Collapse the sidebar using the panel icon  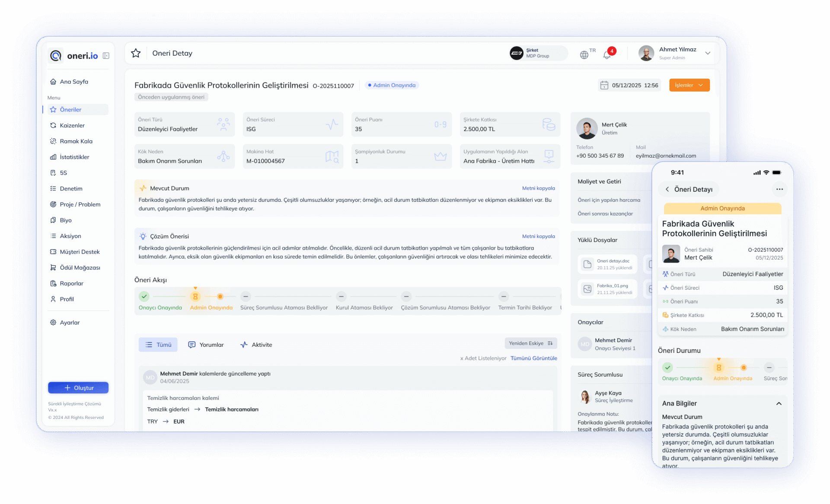pos(106,56)
